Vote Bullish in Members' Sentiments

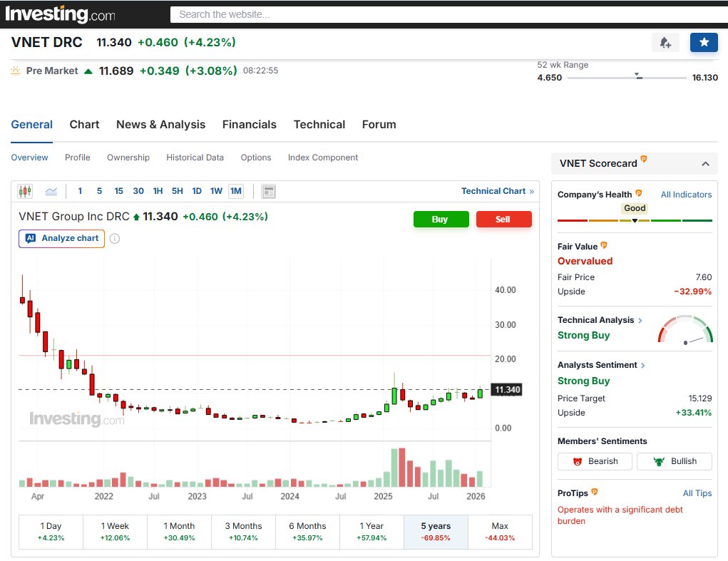(x=674, y=461)
